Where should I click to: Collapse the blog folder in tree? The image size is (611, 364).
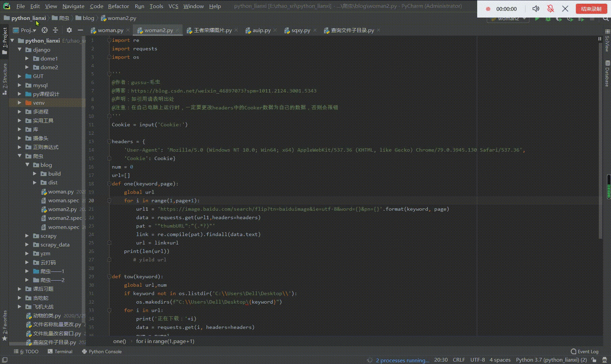coord(27,165)
